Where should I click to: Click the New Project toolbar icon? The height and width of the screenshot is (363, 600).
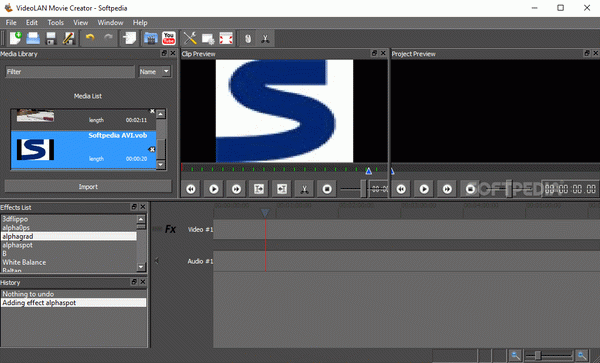click(15, 38)
